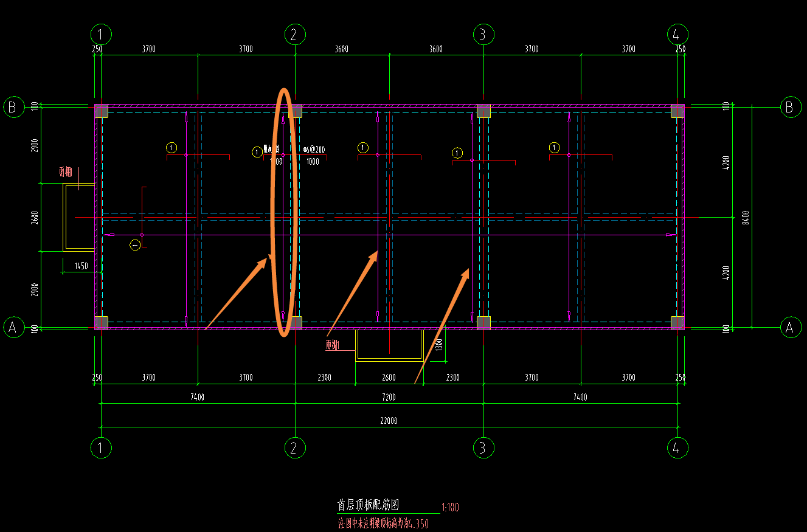
Task: Select axis bubble 1 at the top
Action: click(x=101, y=34)
